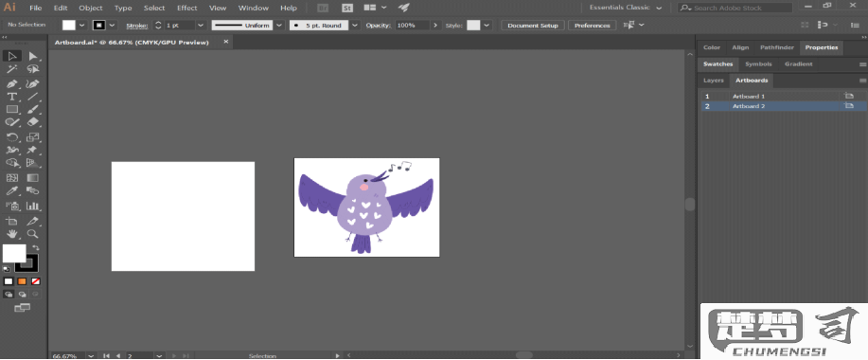Choose the Hand tool
Screen dimensions: 868x360
click(x=12, y=234)
